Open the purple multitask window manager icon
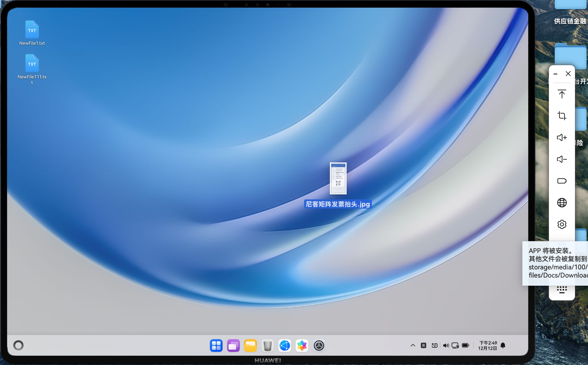 pos(233,345)
